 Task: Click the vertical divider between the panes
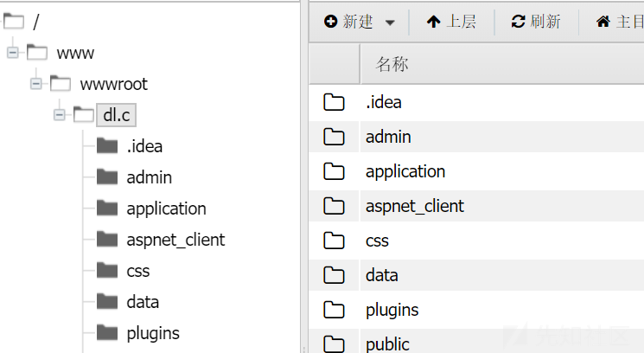tap(304, 176)
